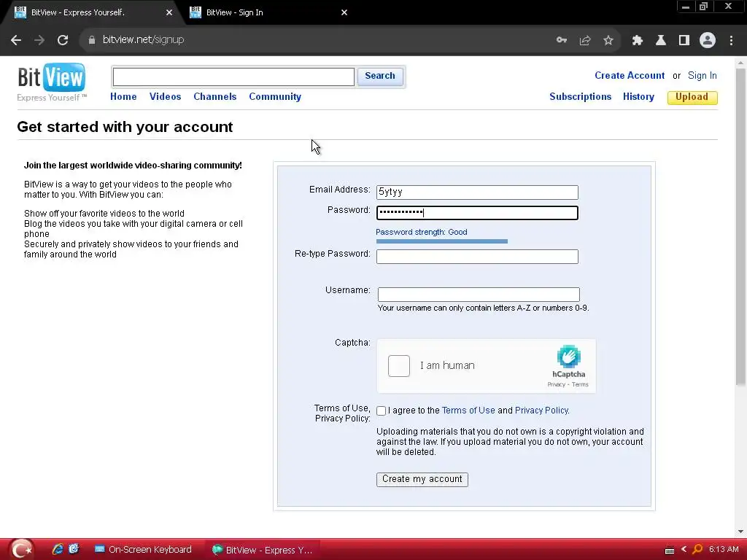Tick the agree to Terms checkbox
Screen dimensions: 747x560
pyautogui.click(x=381, y=411)
